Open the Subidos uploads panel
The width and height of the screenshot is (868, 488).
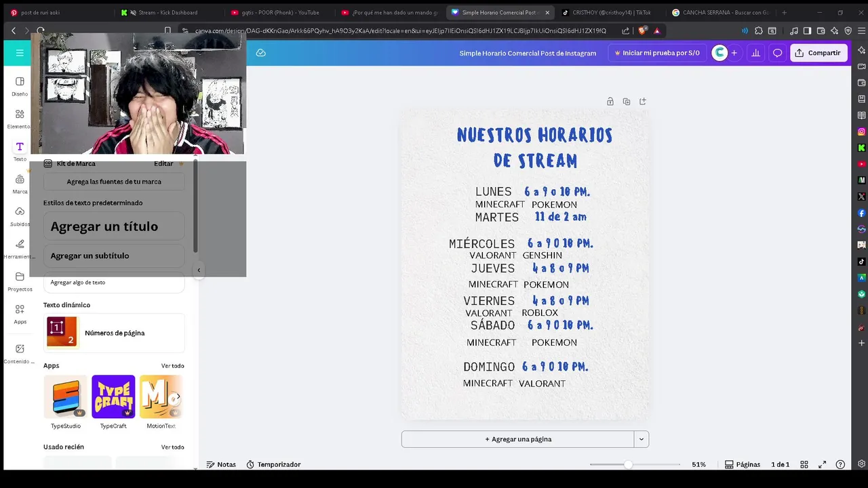(20, 216)
